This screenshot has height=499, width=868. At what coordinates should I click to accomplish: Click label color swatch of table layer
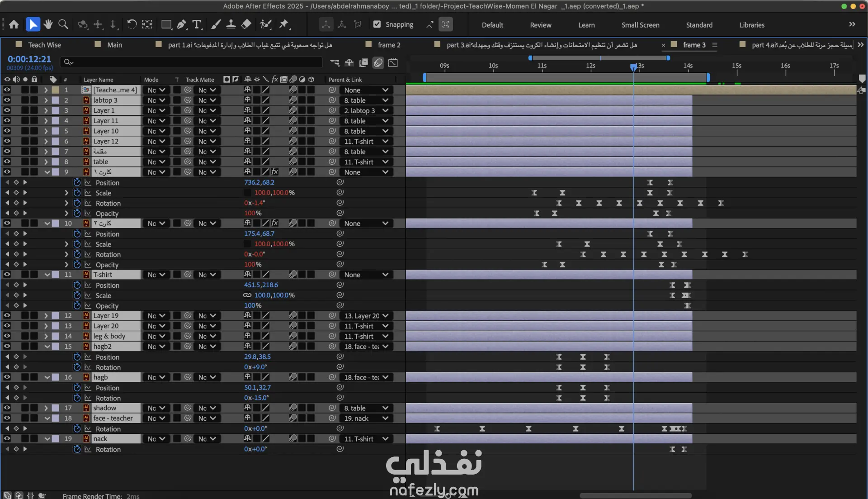pos(56,162)
